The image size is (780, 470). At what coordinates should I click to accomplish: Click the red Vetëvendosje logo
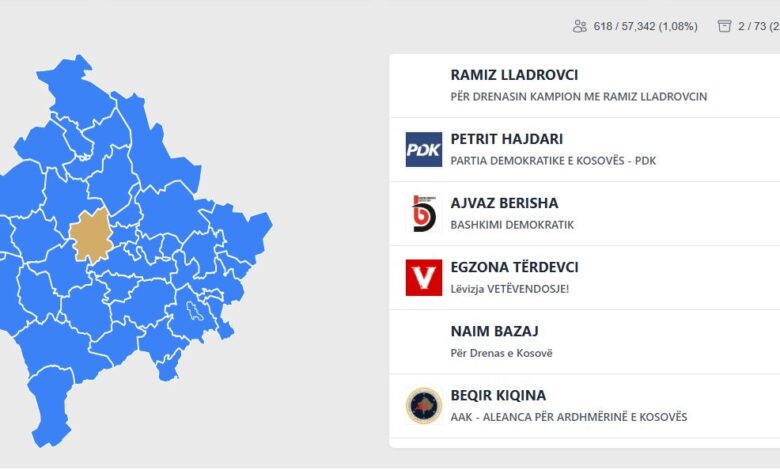click(x=423, y=277)
